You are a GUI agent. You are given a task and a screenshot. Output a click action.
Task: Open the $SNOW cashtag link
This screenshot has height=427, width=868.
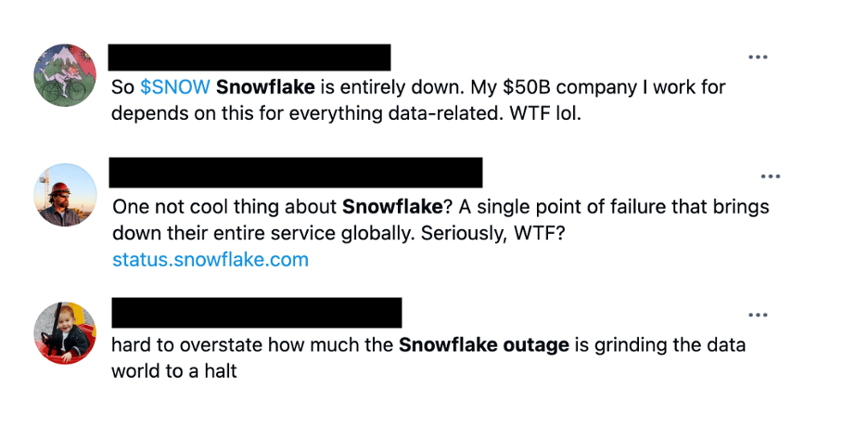pos(175,87)
